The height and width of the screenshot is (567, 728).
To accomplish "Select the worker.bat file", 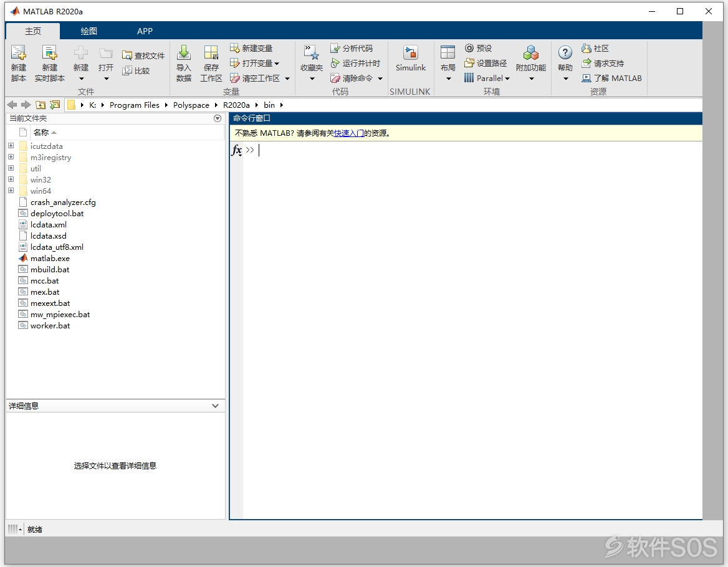I will (x=50, y=325).
